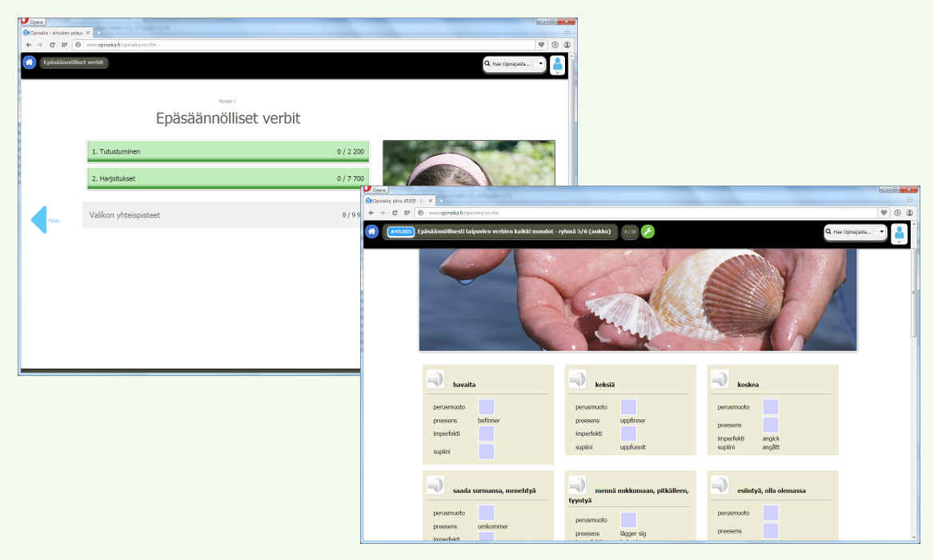
Task: Click the imperfekti blank for havaita
Action: (486, 434)
